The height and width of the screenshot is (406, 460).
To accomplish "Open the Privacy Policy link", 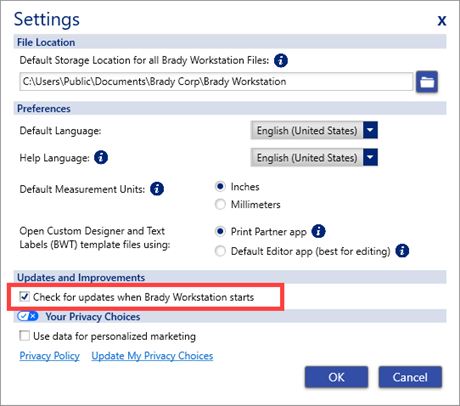I will [50, 356].
